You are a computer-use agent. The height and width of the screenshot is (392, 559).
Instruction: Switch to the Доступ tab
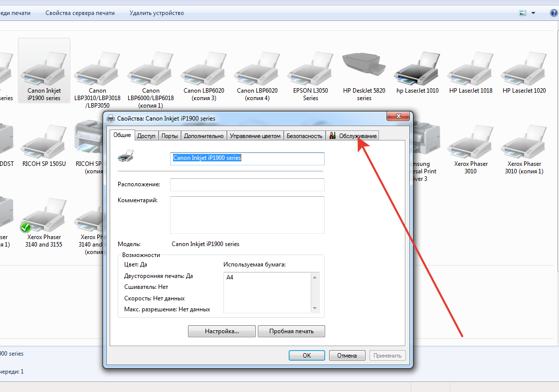pos(146,136)
